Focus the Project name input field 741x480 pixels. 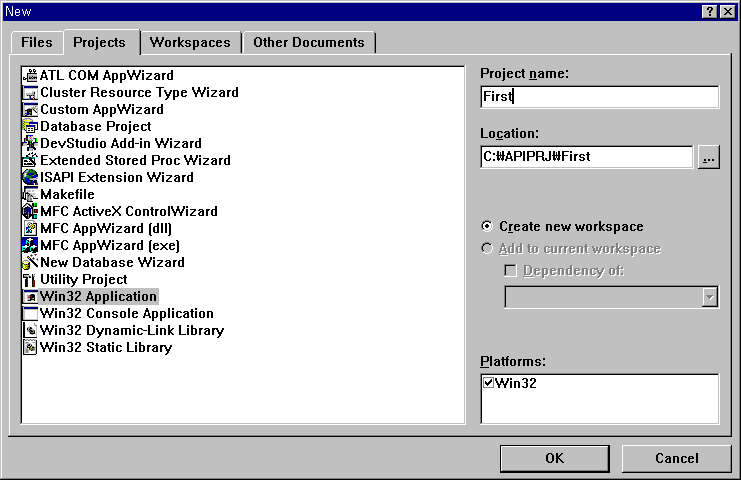[600, 97]
